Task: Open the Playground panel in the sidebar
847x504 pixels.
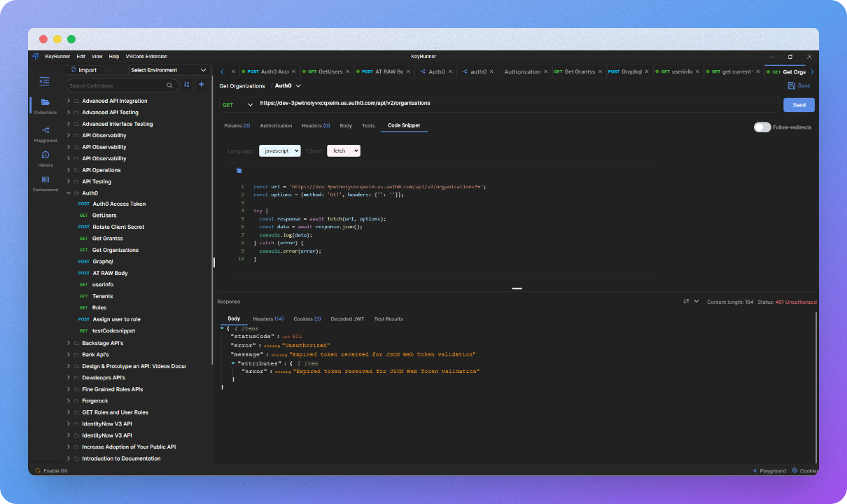Action: 45,134
